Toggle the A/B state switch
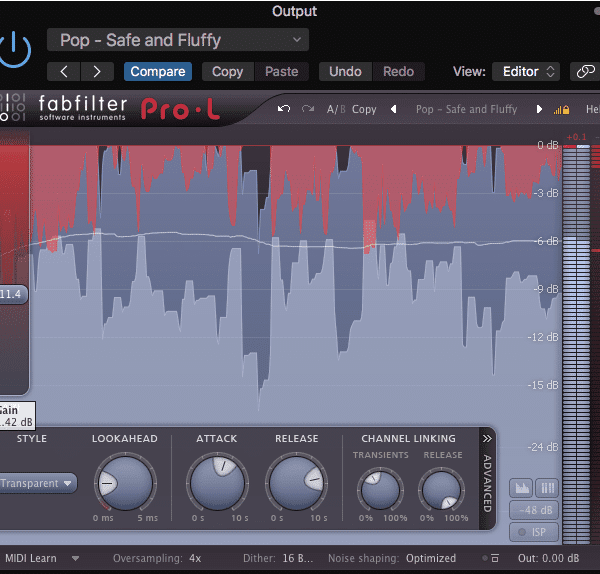 point(336,109)
